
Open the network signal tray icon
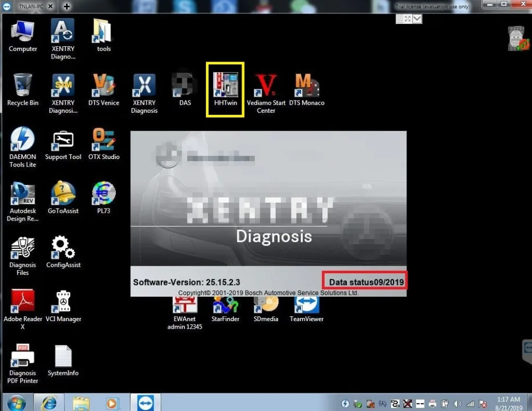pyautogui.click(x=470, y=404)
